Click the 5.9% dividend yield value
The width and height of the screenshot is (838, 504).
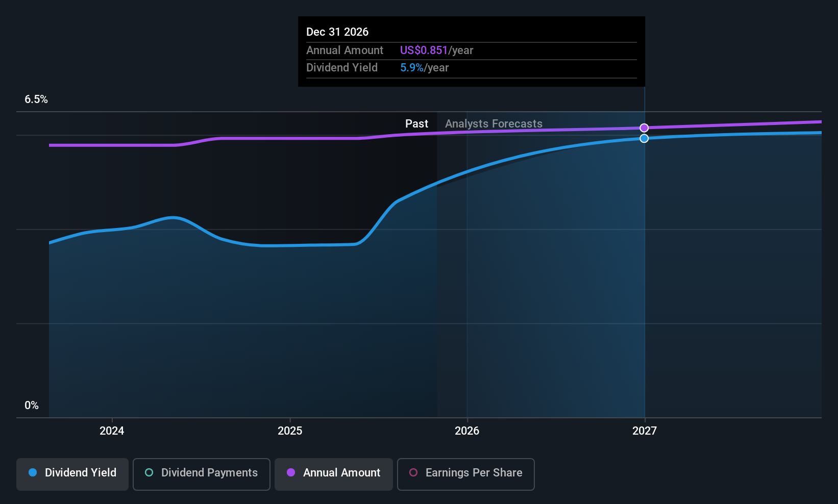point(412,67)
